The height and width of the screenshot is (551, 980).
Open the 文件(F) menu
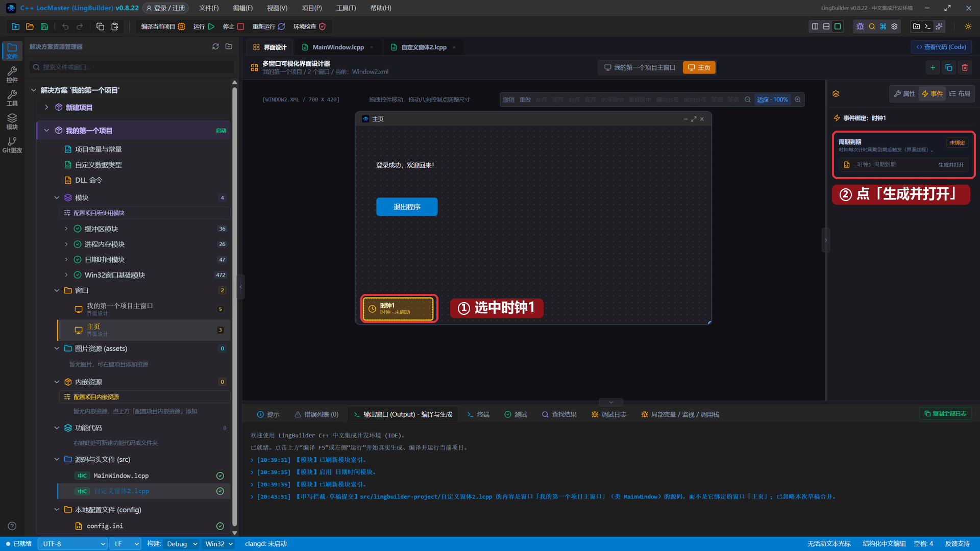[209, 8]
